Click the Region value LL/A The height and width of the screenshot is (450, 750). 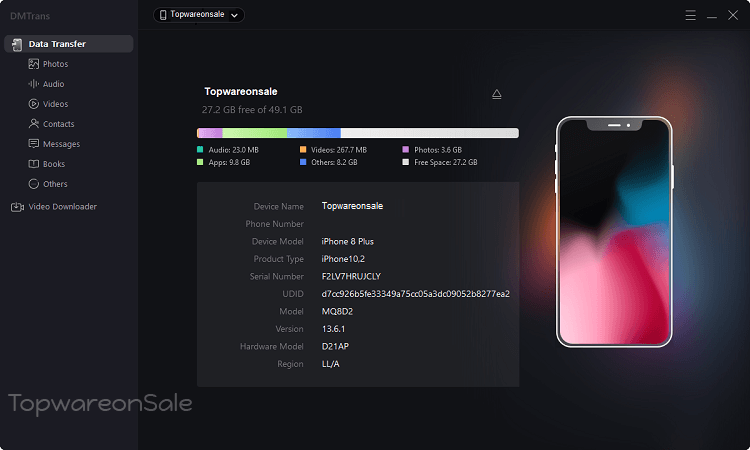pyautogui.click(x=331, y=364)
